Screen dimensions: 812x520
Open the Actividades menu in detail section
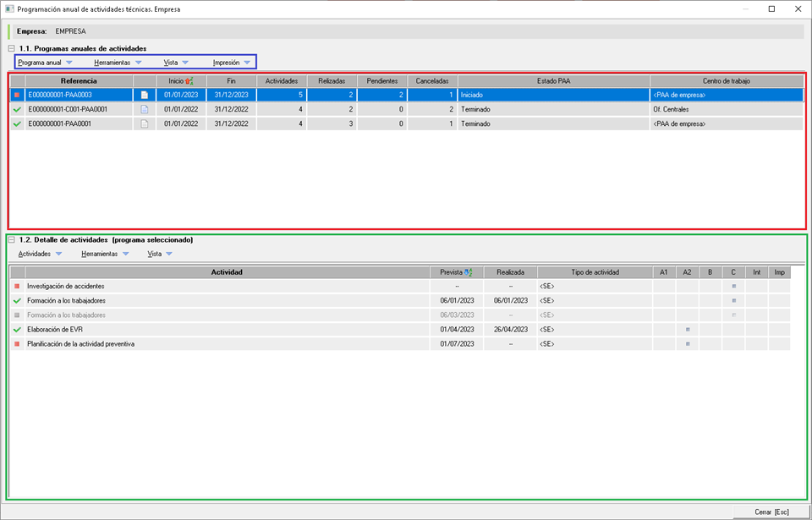point(41,254)
